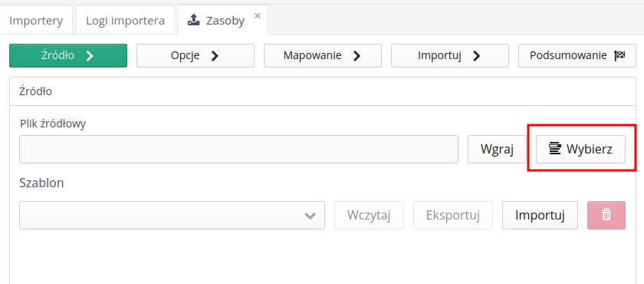Click the checkered flag icon in Podsumowanie
This screenshot has width=644, height=284.
(x=619, y=55)
